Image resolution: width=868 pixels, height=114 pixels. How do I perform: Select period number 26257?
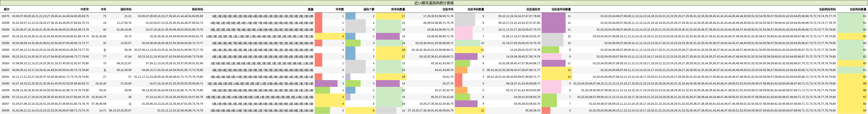(x=5, y=103)
